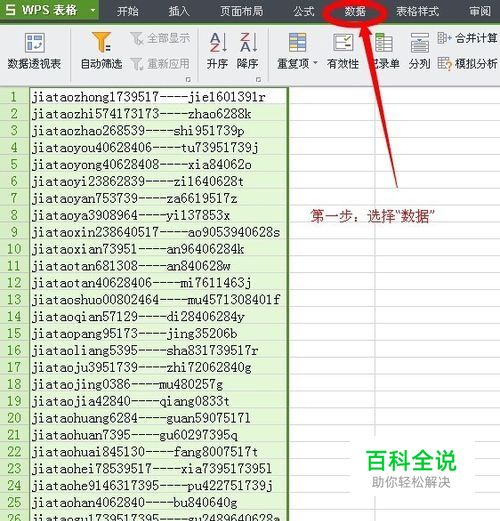The height and width of the screenshot is (521, 500).
Task: Open the 记录单 record form icon
Action: pyautogui.click(x=384, y=43)
